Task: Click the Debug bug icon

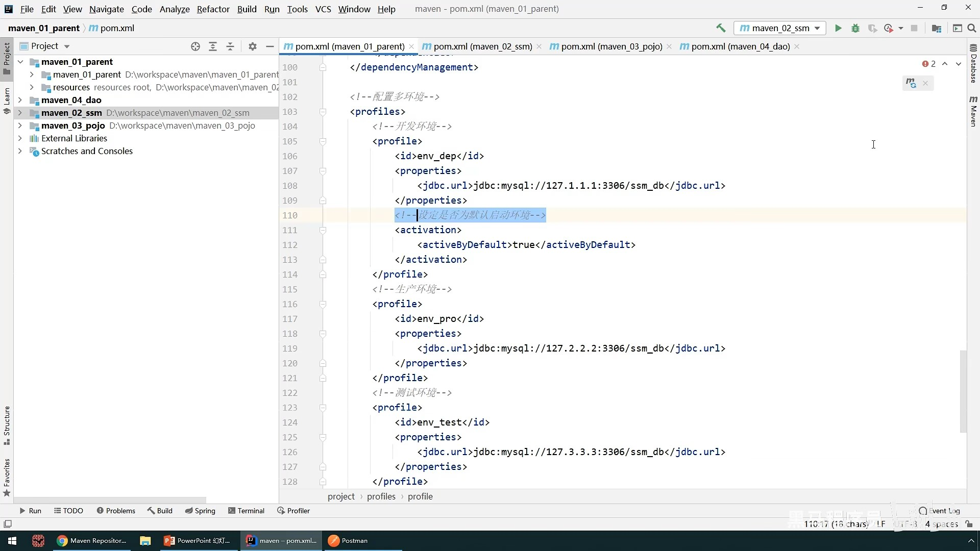Action: pos(855,28)
